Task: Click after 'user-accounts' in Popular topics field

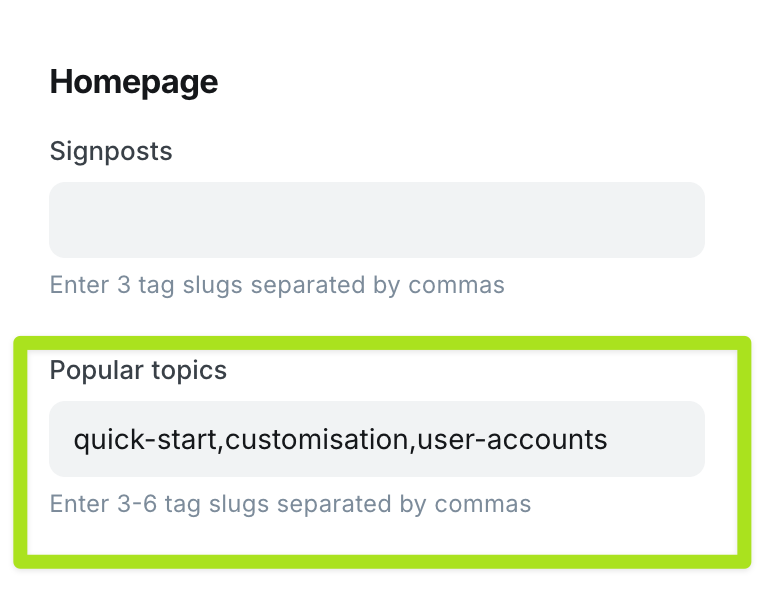Action: (x=610, y=439)
